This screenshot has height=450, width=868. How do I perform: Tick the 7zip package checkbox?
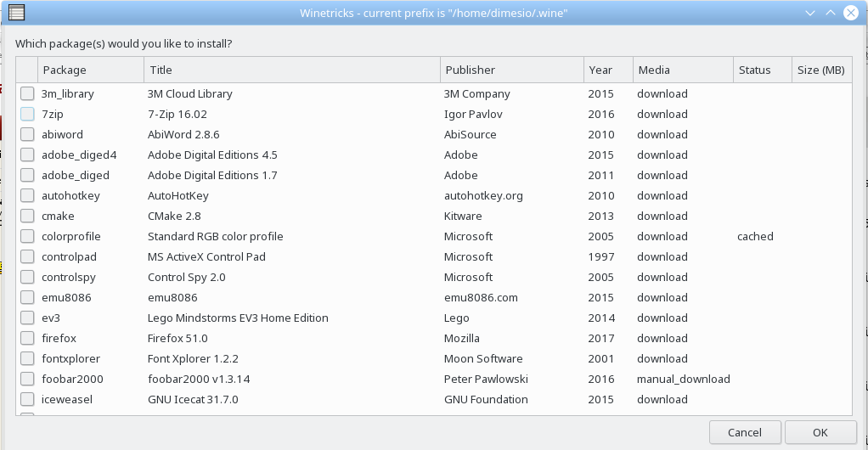click(x=27, y=114)
